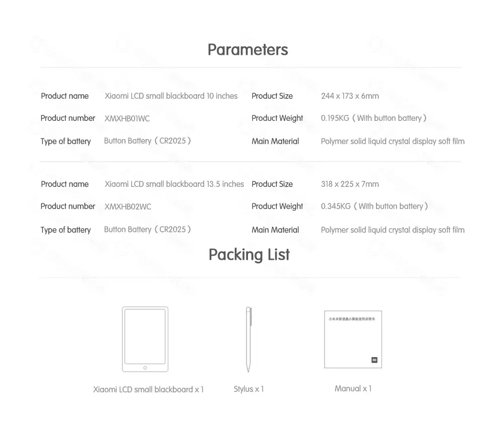Click the Chinese title text on the manual

pyautogui.click(x=353, y=319)
